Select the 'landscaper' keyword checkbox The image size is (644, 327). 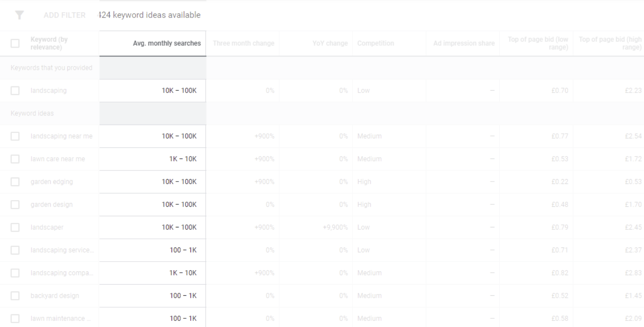[15, 227]
